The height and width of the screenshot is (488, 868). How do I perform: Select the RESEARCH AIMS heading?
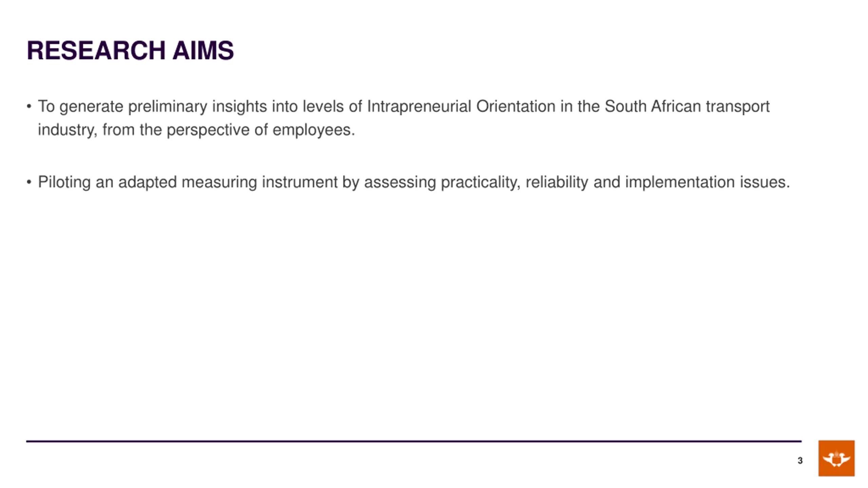click(130, 50)
